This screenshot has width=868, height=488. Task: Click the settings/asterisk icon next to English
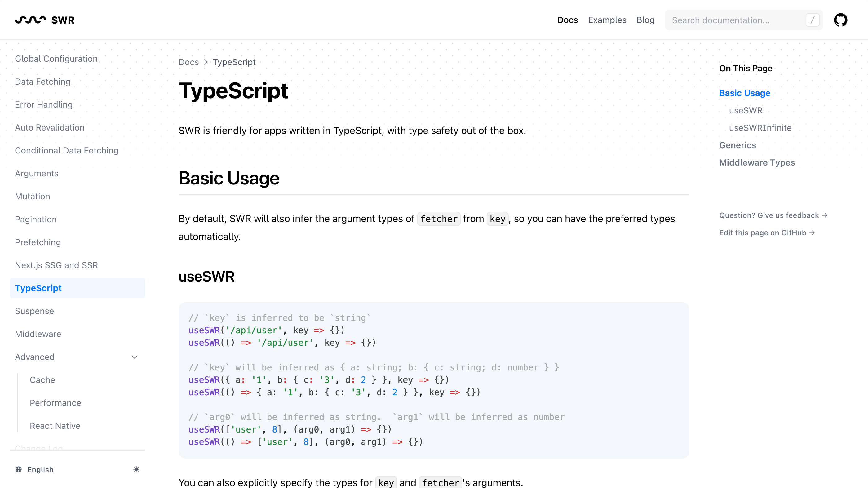[136, 469]
